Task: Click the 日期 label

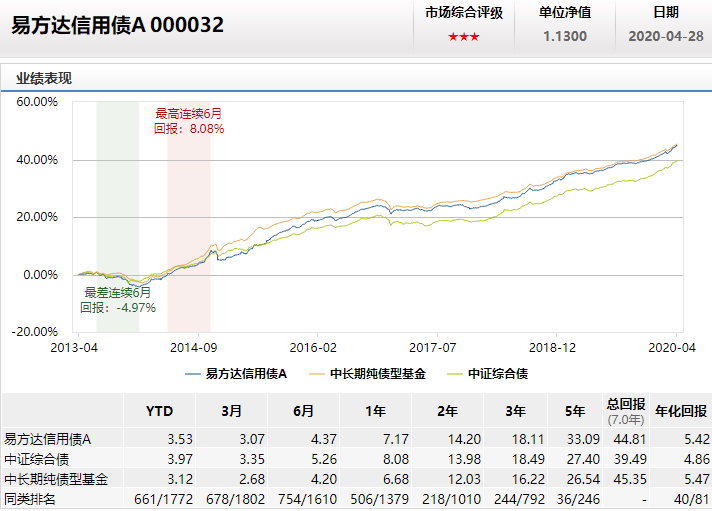Action: [x=666, y=12]
